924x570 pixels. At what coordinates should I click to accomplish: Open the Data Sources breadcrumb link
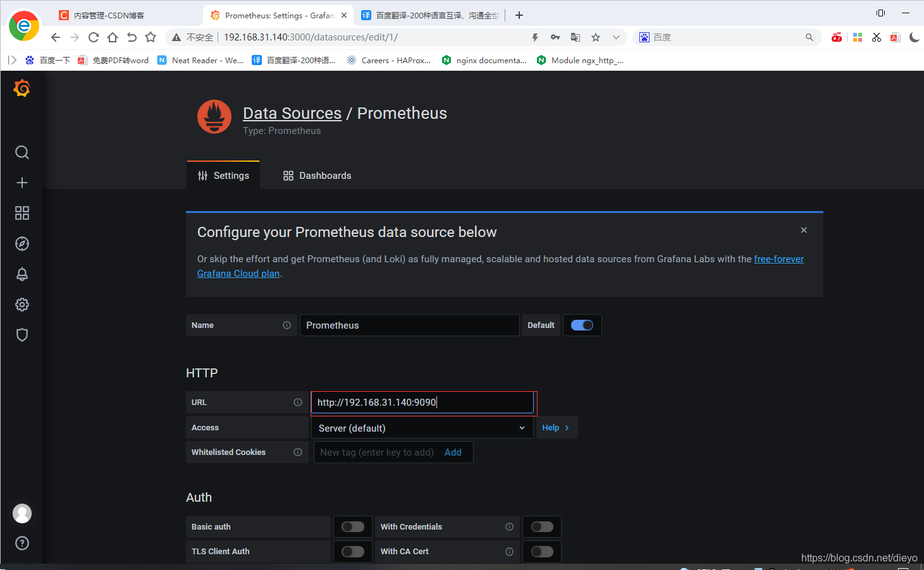coord(292,113)
